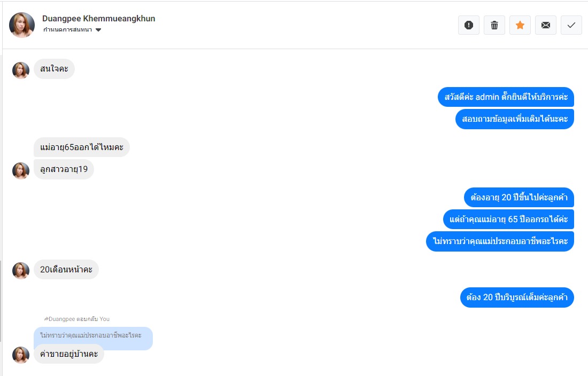Select 'ต้อง 20 ปีบริบูรณ์เต็มค่ะลูกค้า' message
This screenshot has height=376, width=588.
click(517, 297)
